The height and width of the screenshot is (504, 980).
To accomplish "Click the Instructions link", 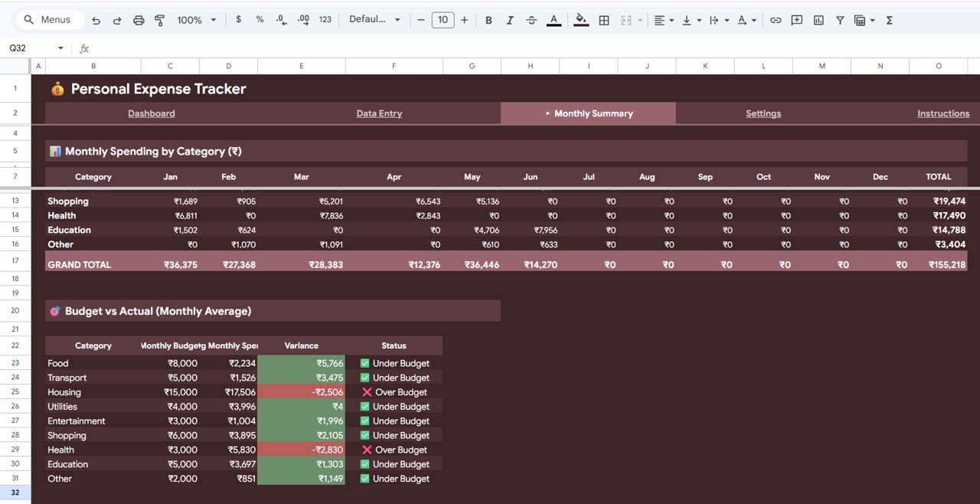I will coord(943,113).
